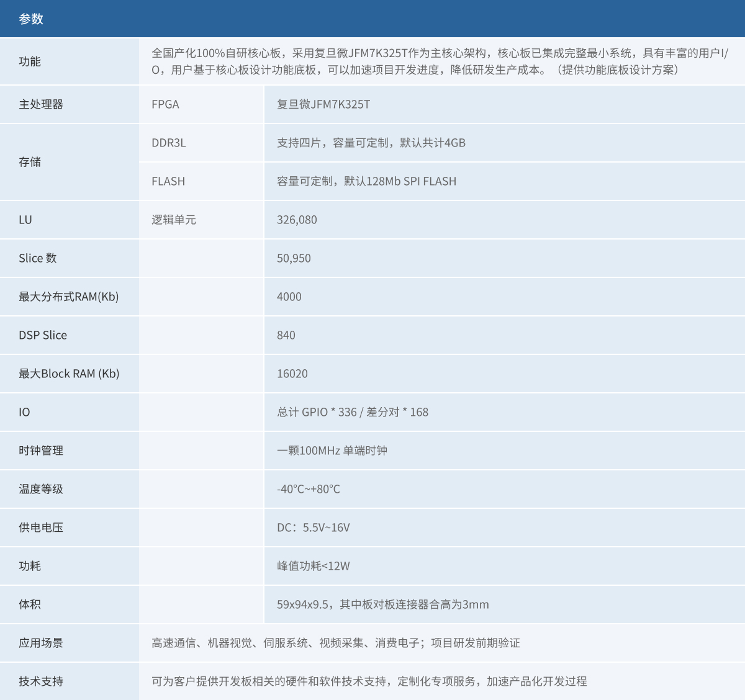Image resolution: width=745 pixels, height=700 pixels.
Task: Click the 参数 header title
Action: (31, 19)
